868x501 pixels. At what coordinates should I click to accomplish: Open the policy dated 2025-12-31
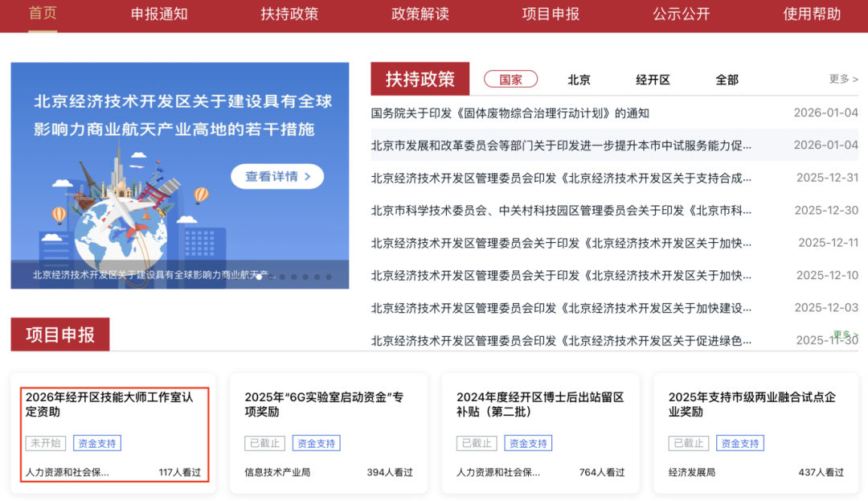(563, 178)
